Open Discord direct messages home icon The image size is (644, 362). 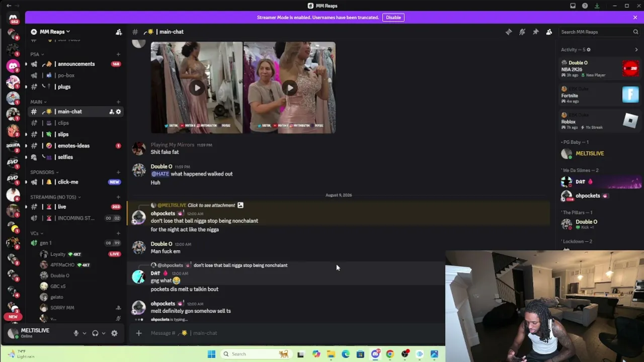click(13, 19)
